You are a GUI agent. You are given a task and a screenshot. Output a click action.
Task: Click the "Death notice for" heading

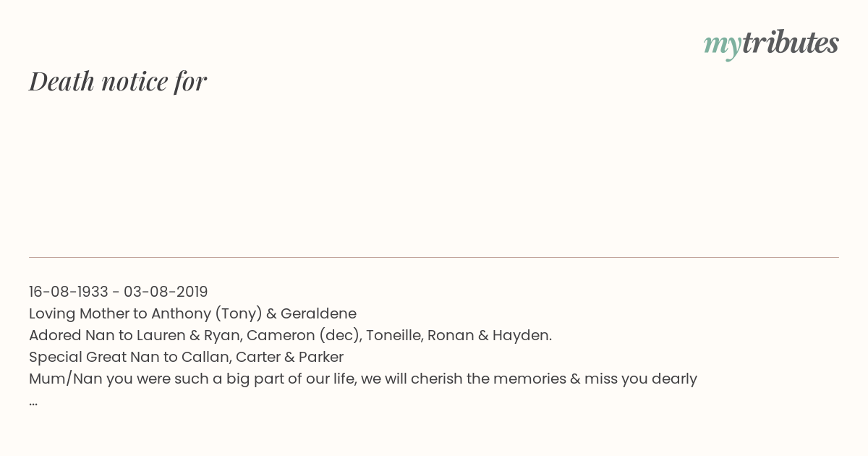[118, 82]
